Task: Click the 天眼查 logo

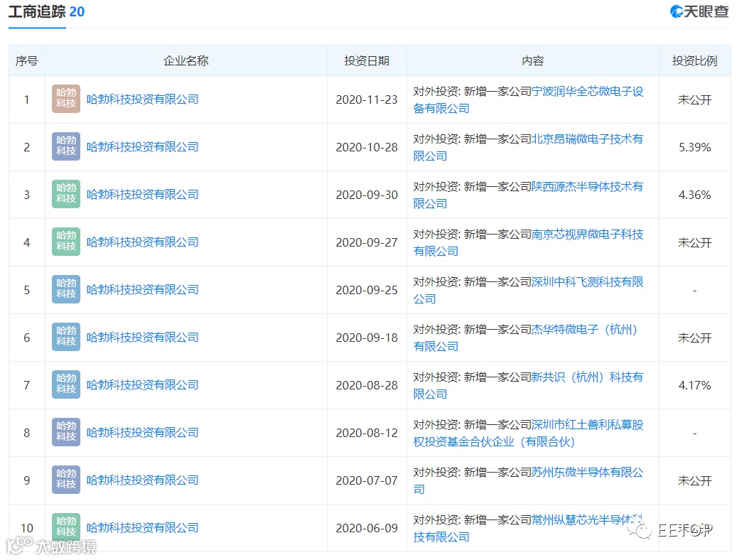Action: (699, 12)
